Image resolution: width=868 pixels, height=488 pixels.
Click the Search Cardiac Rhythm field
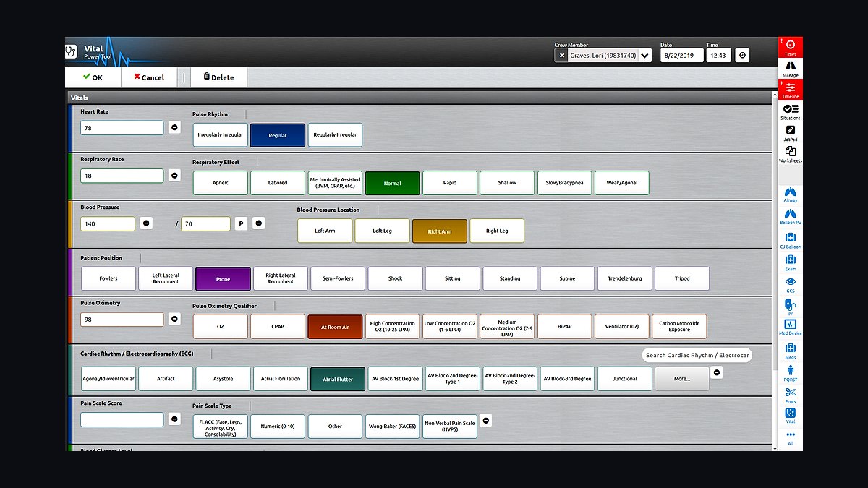697,355
